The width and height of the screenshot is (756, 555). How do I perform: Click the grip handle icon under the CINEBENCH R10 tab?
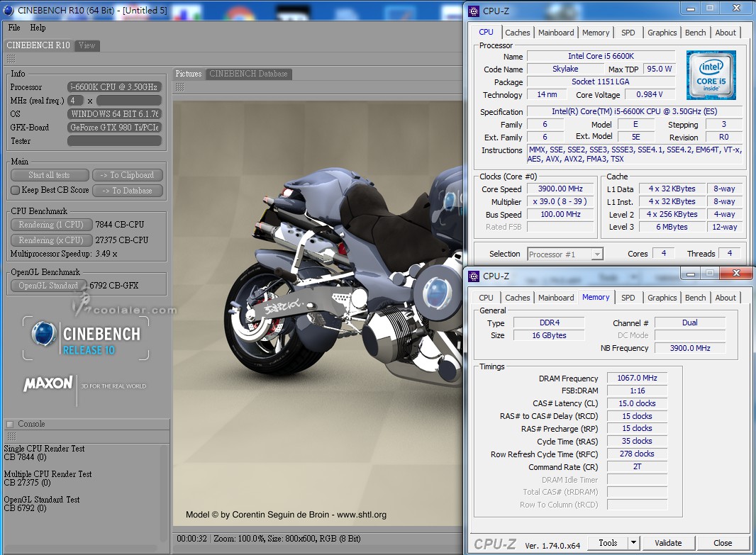pos(11,59)
